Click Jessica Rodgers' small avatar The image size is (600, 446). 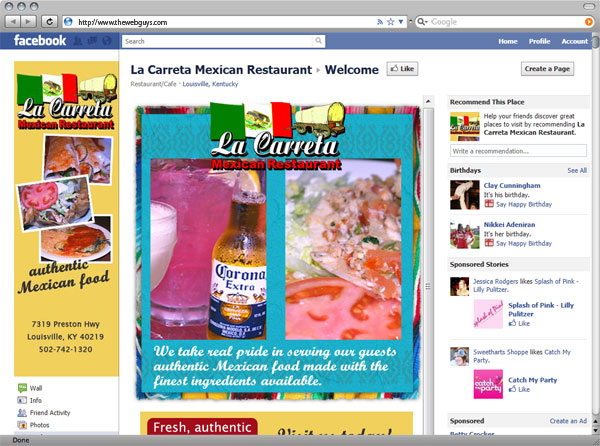tap(460, 287)
